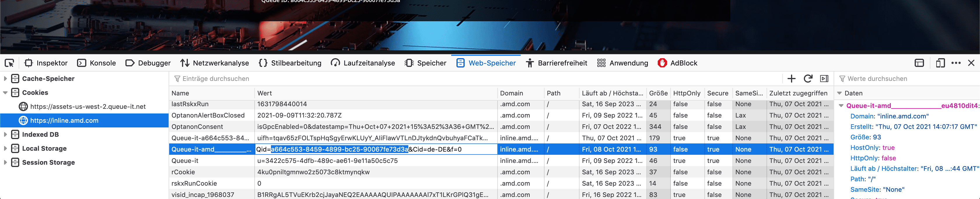Expand the Cache-Speicher tree node
The width and height of the screenshot is (980, 199).
coord(5,79)
